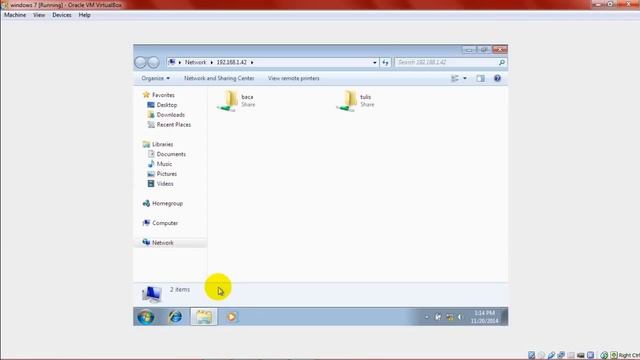Select Computer in the navigation pane

pos(160,223)
